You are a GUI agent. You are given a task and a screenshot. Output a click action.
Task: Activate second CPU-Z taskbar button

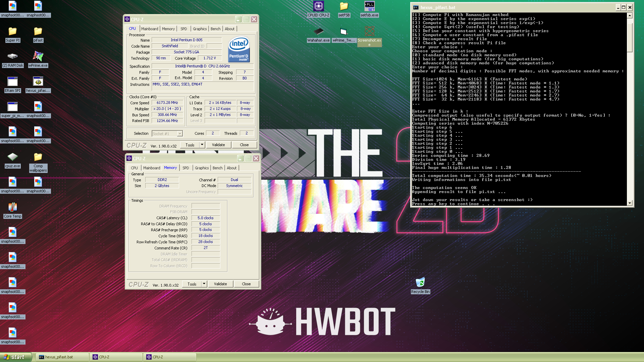[x=170, y=357]
